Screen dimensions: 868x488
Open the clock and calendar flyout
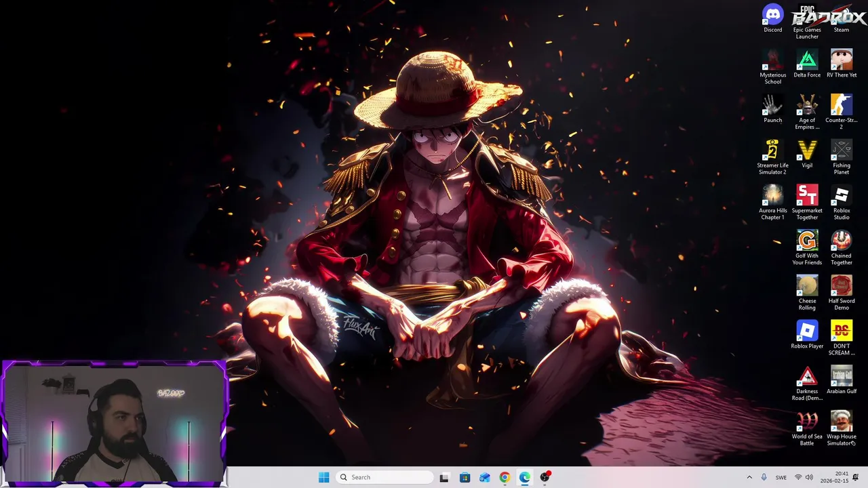(833, 477)
